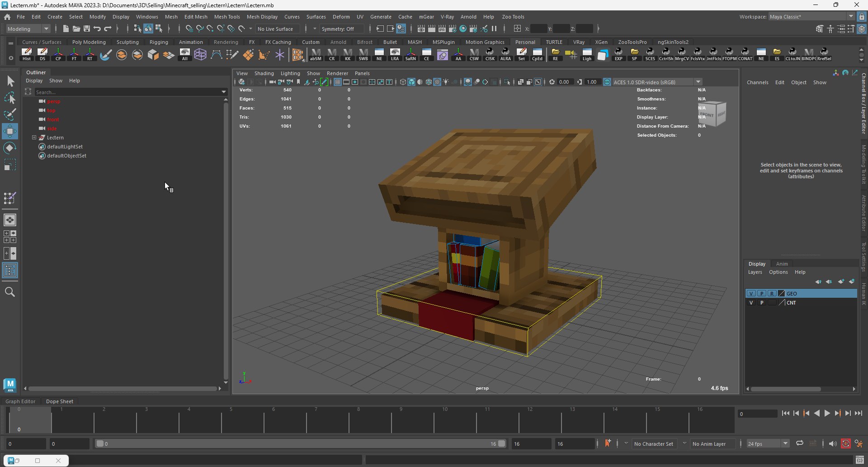Open Graph Editor button
Viewport: 868px width, 467px height.
tap(20, 401)
